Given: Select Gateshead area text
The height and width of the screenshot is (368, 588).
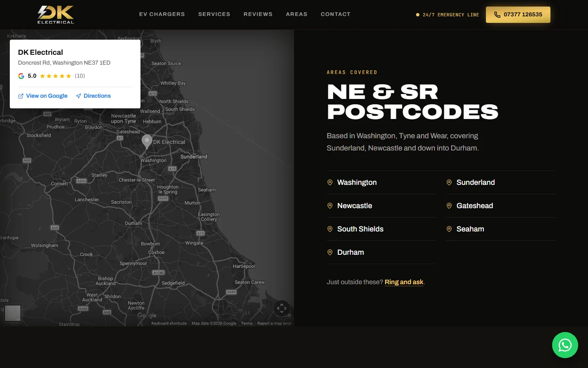Looking at the screenshot, I should (475, 206).
